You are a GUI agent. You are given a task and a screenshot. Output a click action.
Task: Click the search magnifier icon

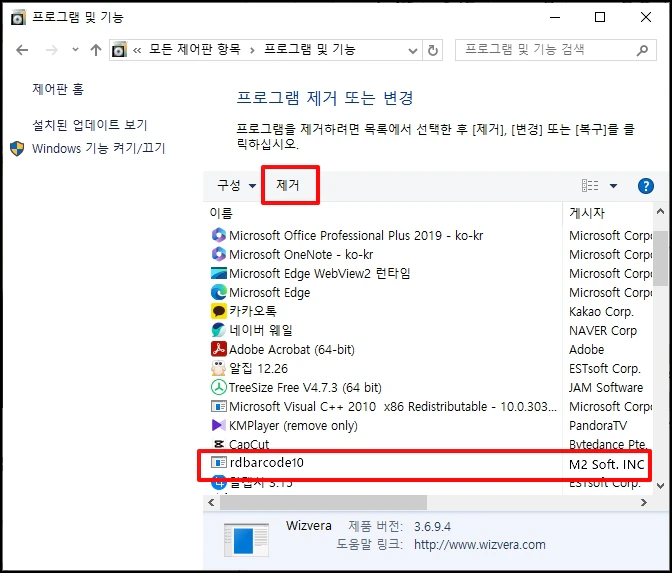642,51
